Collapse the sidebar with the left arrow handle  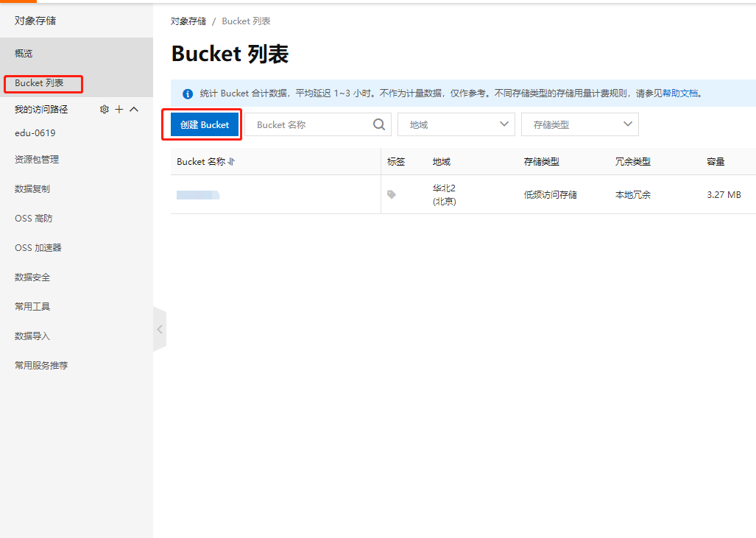[160, 329]
